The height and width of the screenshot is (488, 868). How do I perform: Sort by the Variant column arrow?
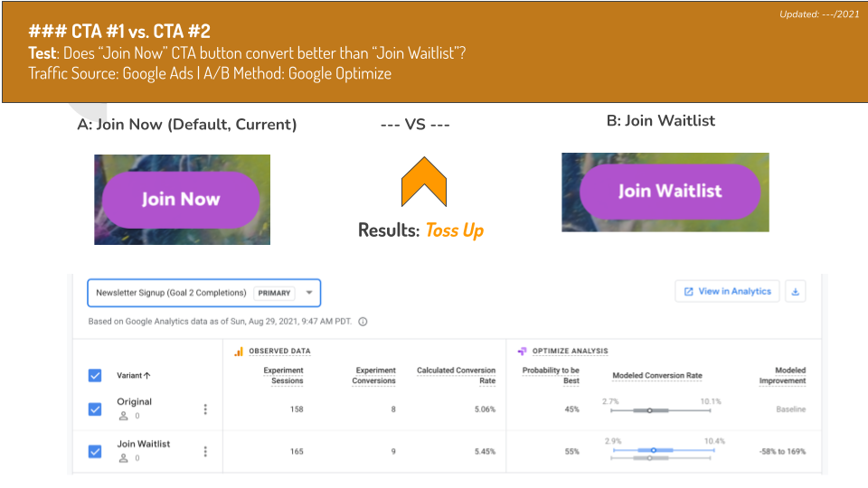pyautogui.click(x=147, y=376)
